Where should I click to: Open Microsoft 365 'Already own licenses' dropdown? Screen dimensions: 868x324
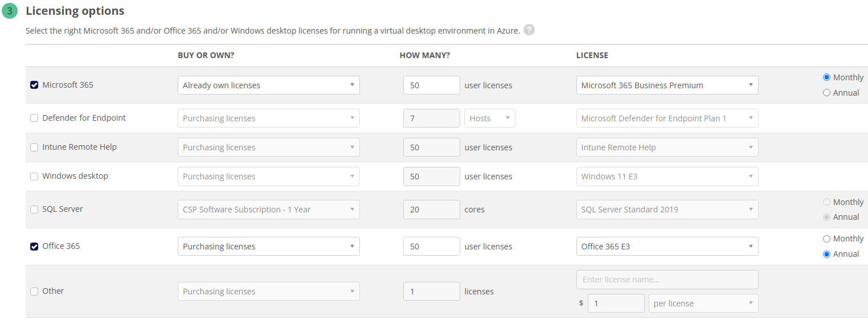[269, 85]
